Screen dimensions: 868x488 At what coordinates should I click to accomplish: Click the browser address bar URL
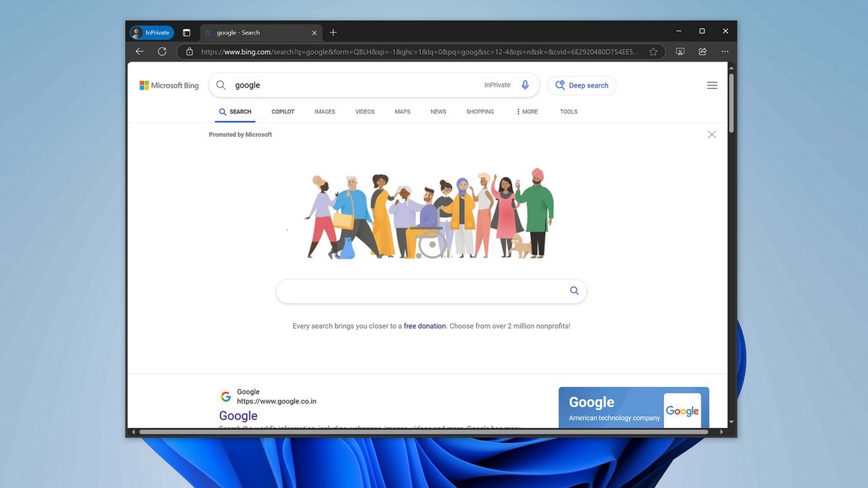(x=420, y=52)
